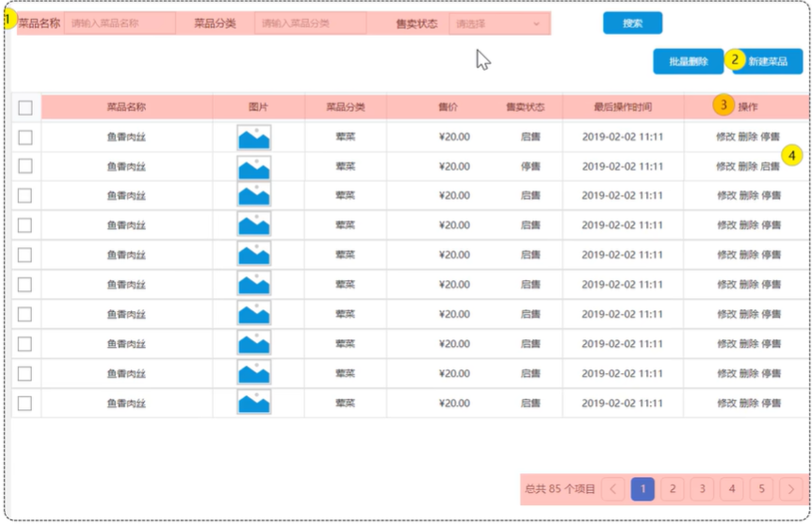This screenshot has height=527, width=812.
Task: Open the first row's dish image thumbnail
Action: tap(253, 138)
